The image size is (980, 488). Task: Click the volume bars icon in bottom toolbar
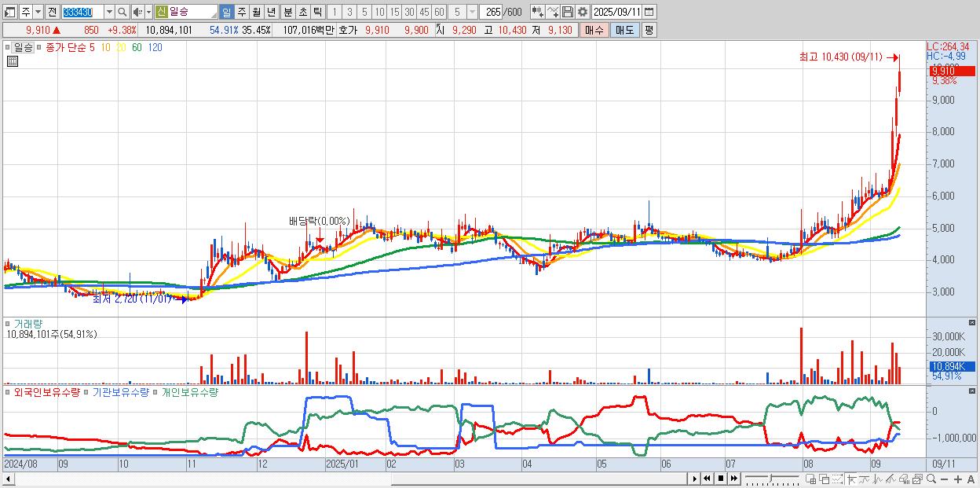point(904,479)
